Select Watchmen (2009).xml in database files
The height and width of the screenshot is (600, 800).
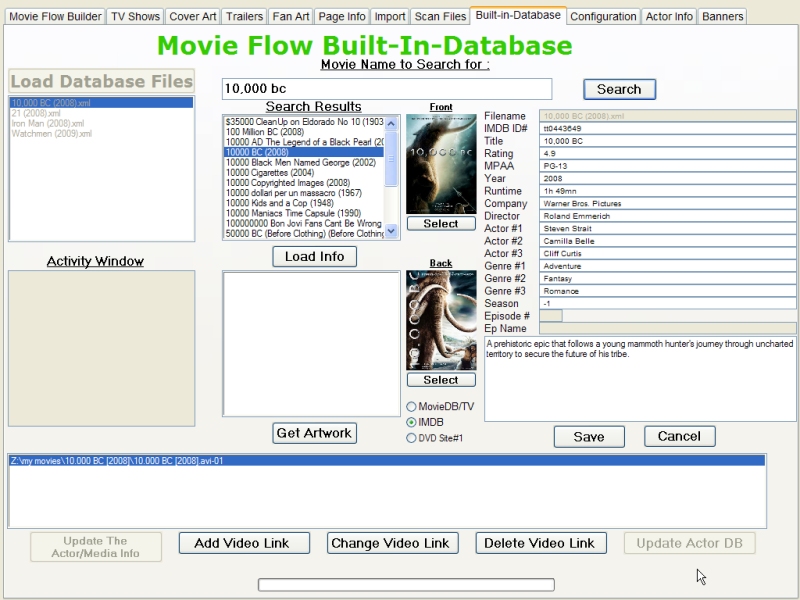[x=52, y=134]
